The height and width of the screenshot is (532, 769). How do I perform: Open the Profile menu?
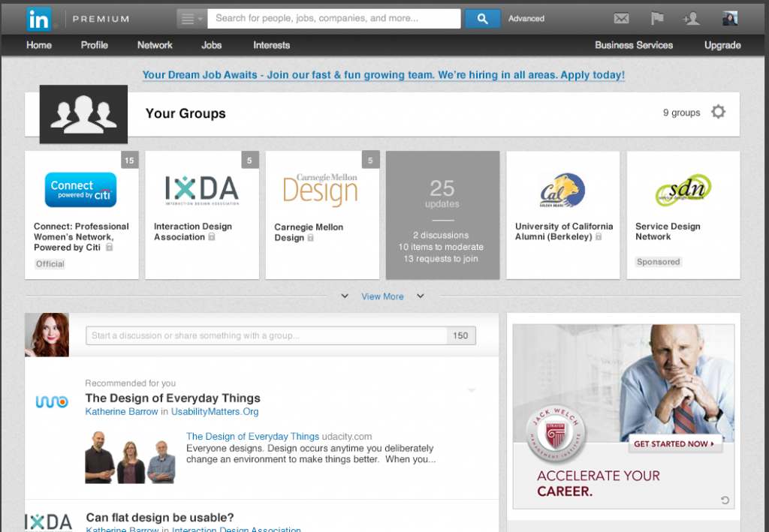click(x=94, y=45)
